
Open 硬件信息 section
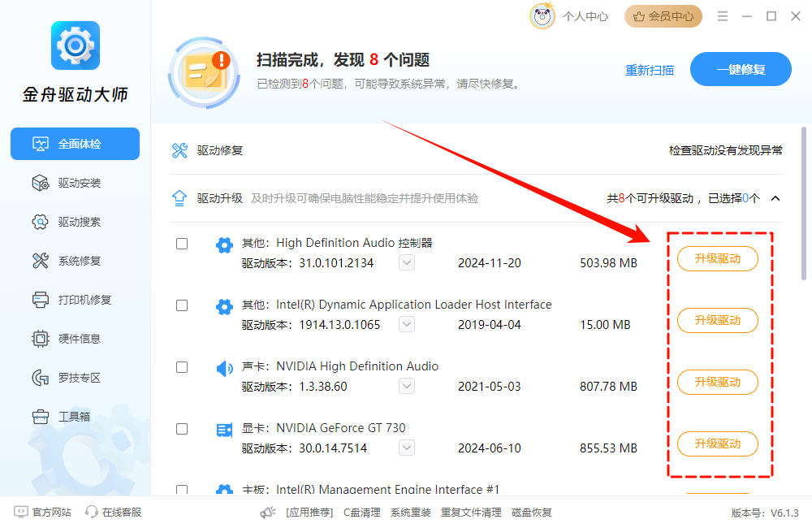[75, 339]
